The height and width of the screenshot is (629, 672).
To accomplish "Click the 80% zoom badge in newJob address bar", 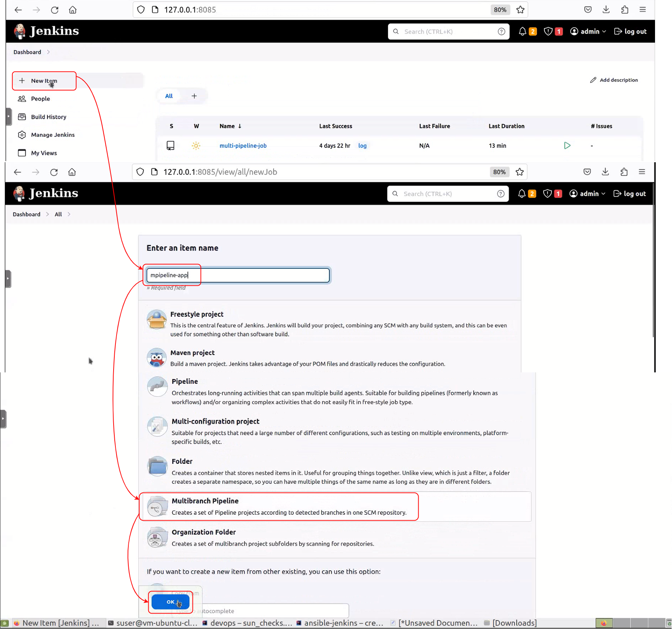I will (499, 172).
